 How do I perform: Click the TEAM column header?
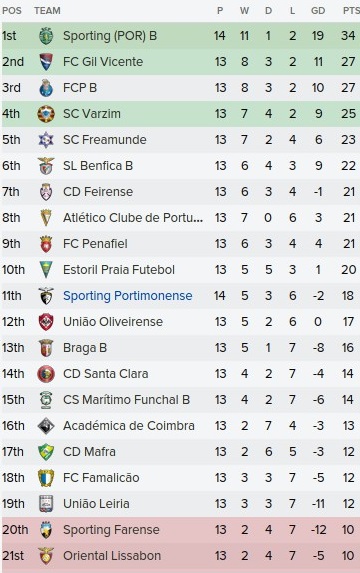[48, 11]
